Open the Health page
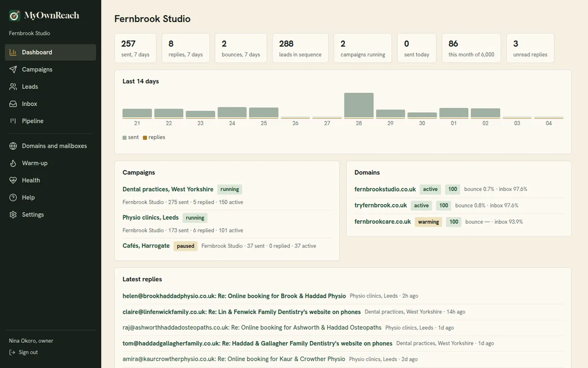588x368 pixels. pyautogui.click(x=50, y=180)
